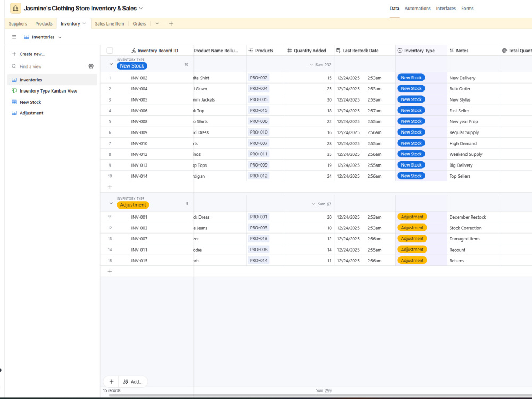Add a row to New Stock group
Screen dimensions: 532x399
coord(110,187)
